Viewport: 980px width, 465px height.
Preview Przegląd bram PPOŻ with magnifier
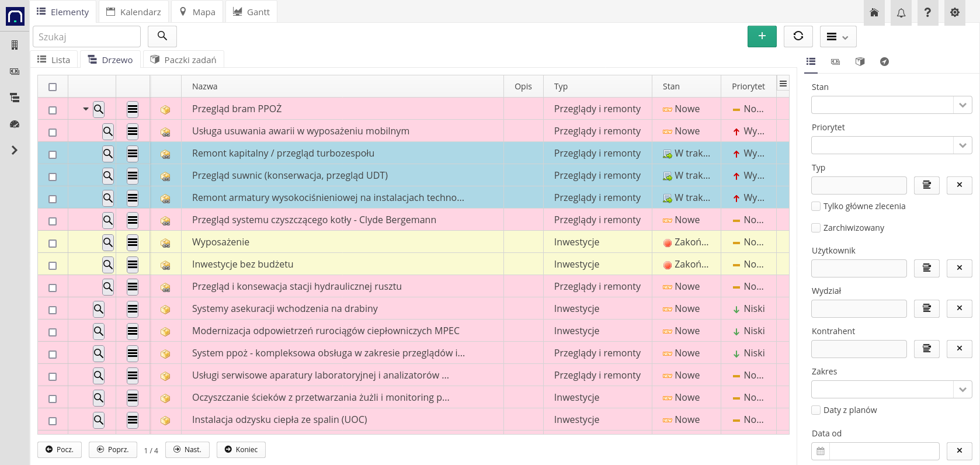click(99, 109)
